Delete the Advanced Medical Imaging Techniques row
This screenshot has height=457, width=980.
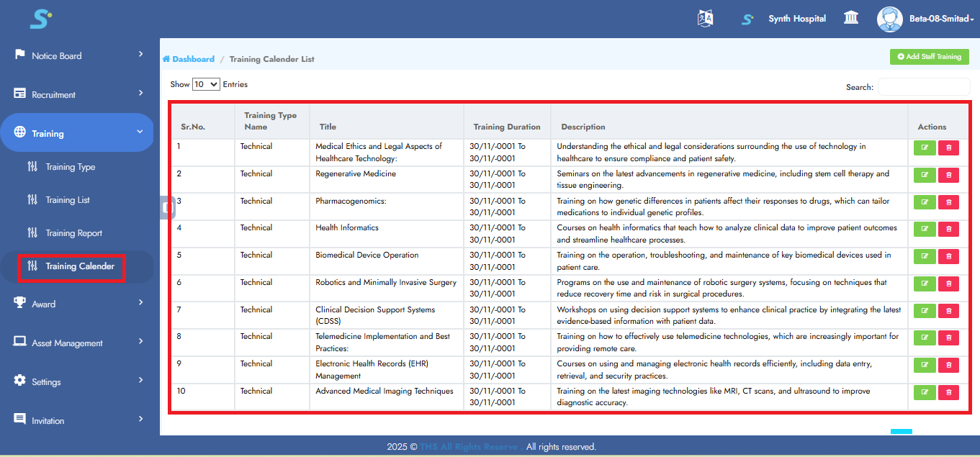(948, 392)
